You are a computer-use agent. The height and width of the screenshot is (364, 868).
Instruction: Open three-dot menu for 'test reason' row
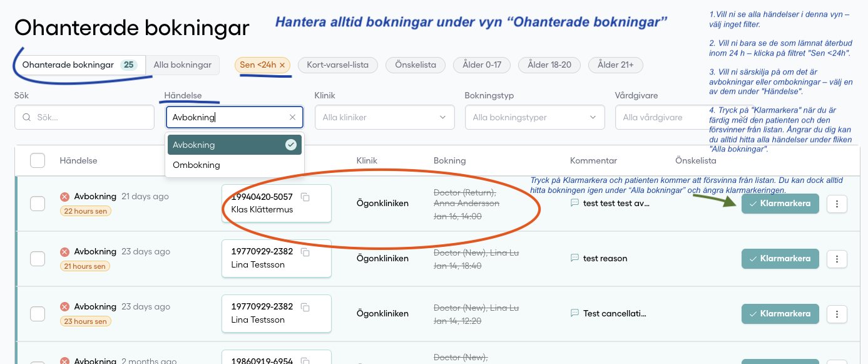(x=837, y=259)
